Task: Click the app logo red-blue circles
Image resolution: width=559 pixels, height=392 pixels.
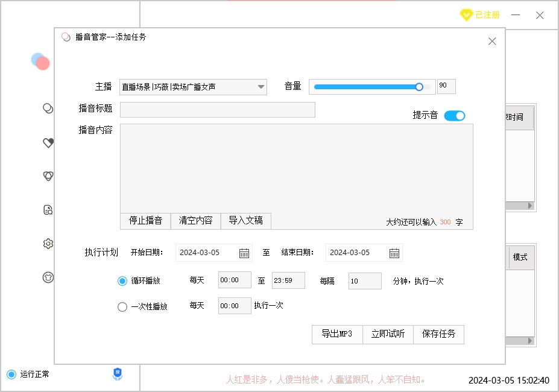Action: (x=40, y=62)
